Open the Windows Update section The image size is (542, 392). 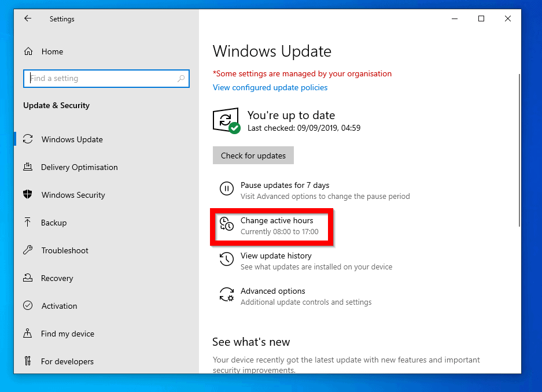pos(72,139)
